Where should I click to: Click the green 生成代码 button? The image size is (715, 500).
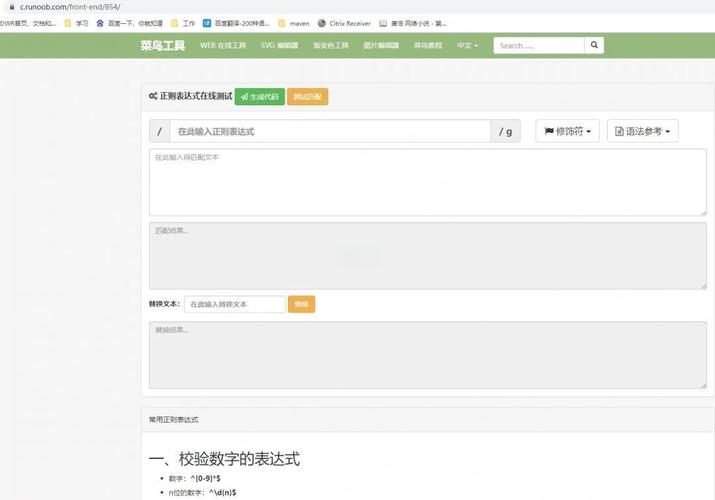[259, 97]
